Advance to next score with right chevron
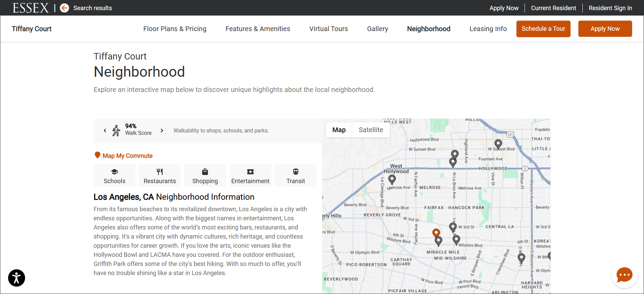Screen dimensions: 644x294 pos(162,130)
